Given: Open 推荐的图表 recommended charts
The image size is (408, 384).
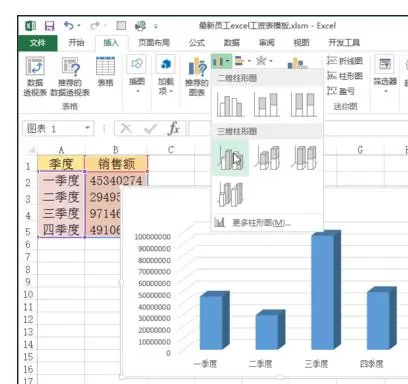Looking at the screenshot, I should point(197,76).
